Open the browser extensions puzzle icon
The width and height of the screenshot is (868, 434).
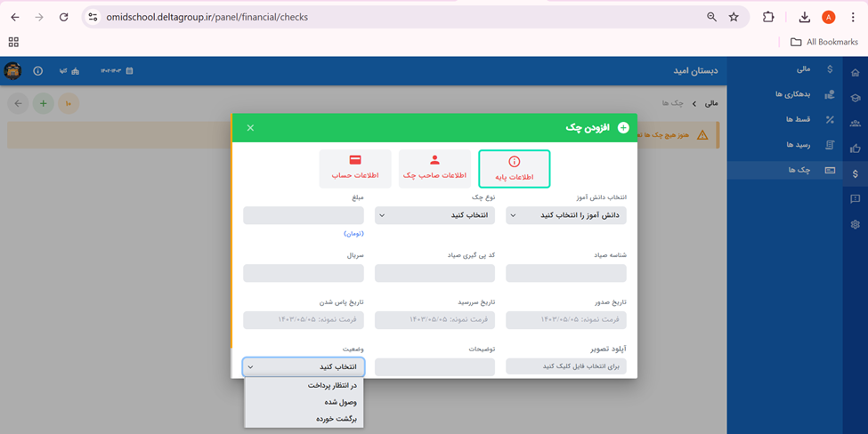tap(768, 17)
